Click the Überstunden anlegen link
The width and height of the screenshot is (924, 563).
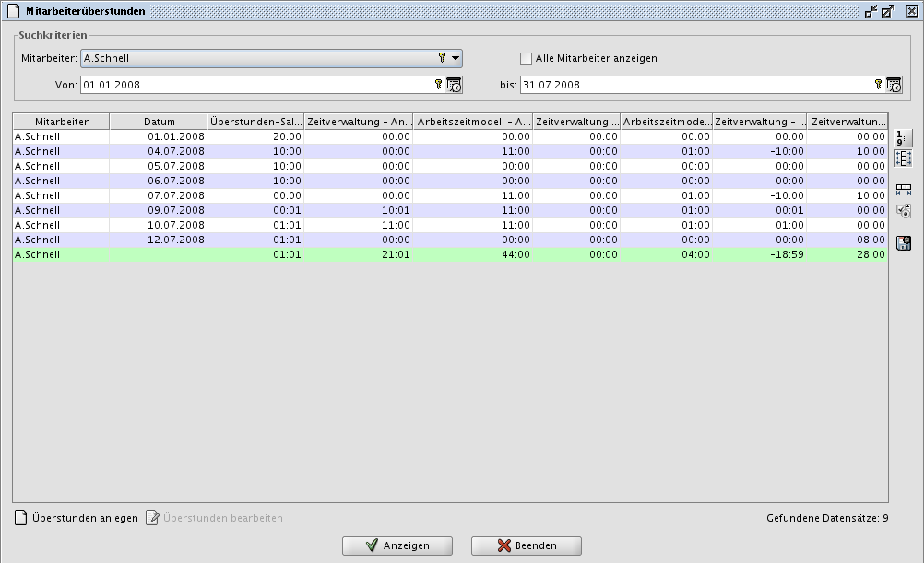(x=85, y=518)
